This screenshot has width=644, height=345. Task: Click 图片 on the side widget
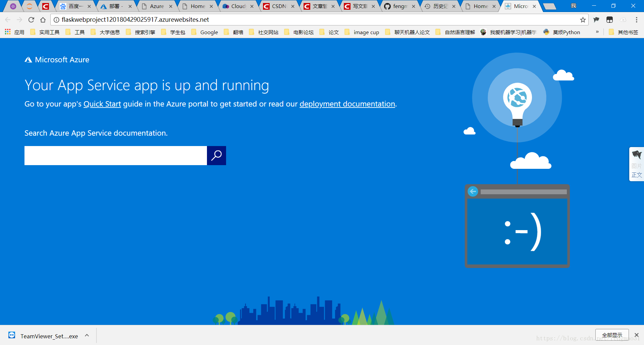(637, 166)
